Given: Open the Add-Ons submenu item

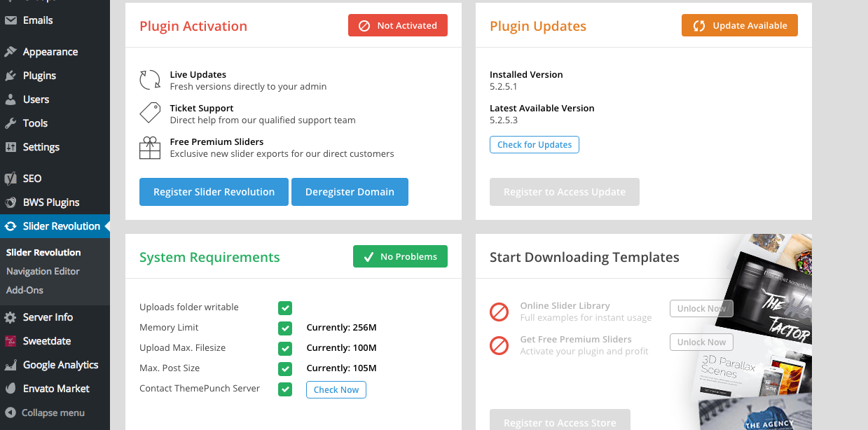Looking at the screenshot, I should (x=25, y=290).
